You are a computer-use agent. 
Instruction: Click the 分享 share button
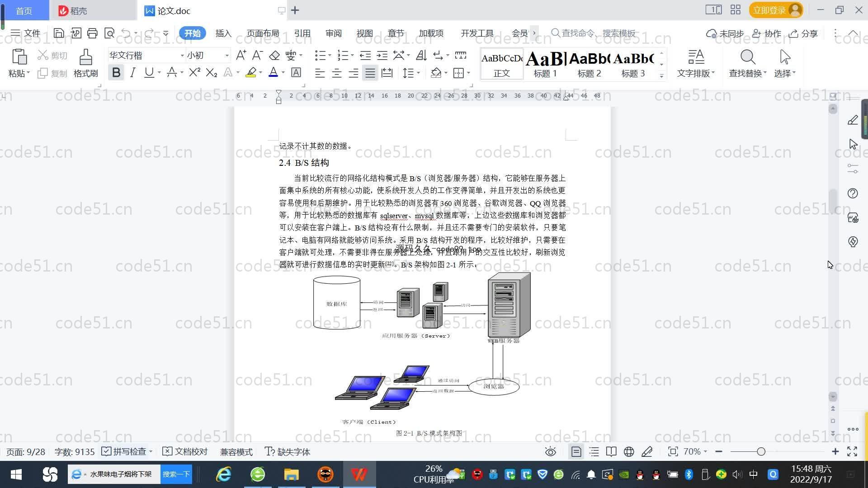pyautogui.click(x=803, y=33)
